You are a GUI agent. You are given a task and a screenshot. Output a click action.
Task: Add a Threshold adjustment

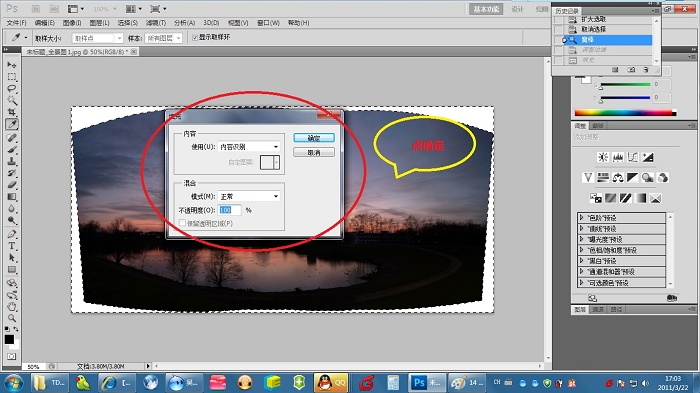[625, 198]
